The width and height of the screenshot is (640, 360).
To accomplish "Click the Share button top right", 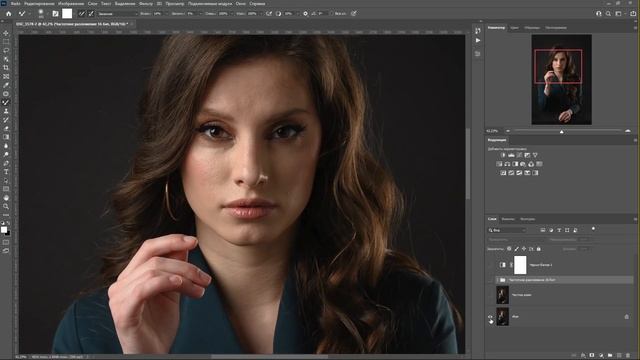I will [x=633, y=13].
